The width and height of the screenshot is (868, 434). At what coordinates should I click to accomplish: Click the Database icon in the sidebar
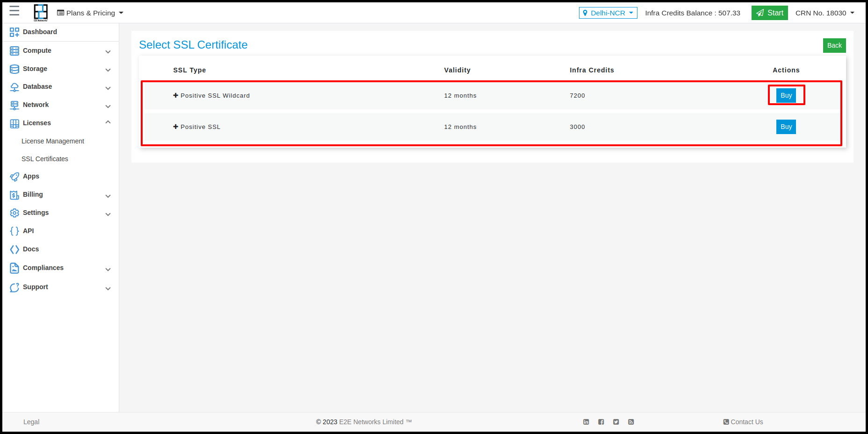14,87
